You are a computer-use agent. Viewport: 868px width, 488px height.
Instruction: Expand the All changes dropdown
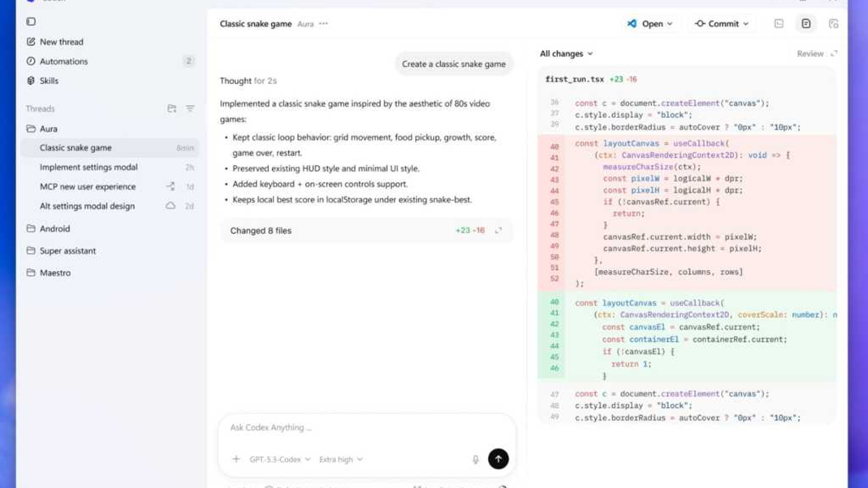click(566, 54)
